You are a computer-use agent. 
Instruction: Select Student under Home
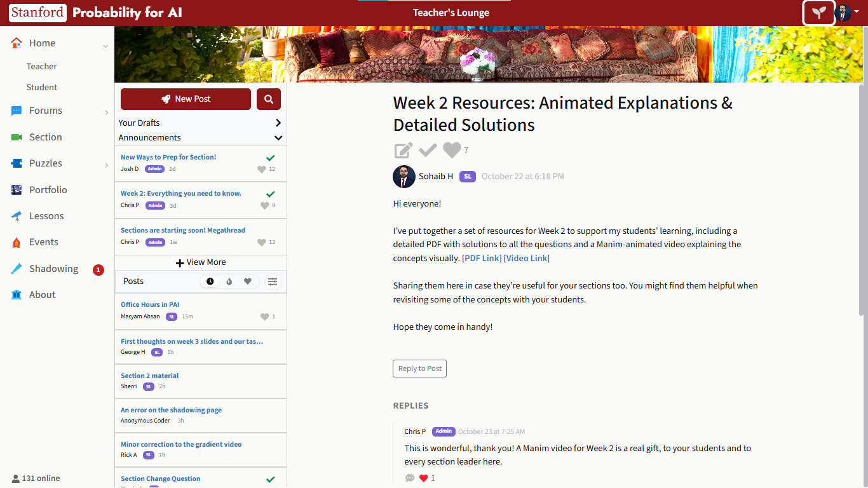pos(42,88)
